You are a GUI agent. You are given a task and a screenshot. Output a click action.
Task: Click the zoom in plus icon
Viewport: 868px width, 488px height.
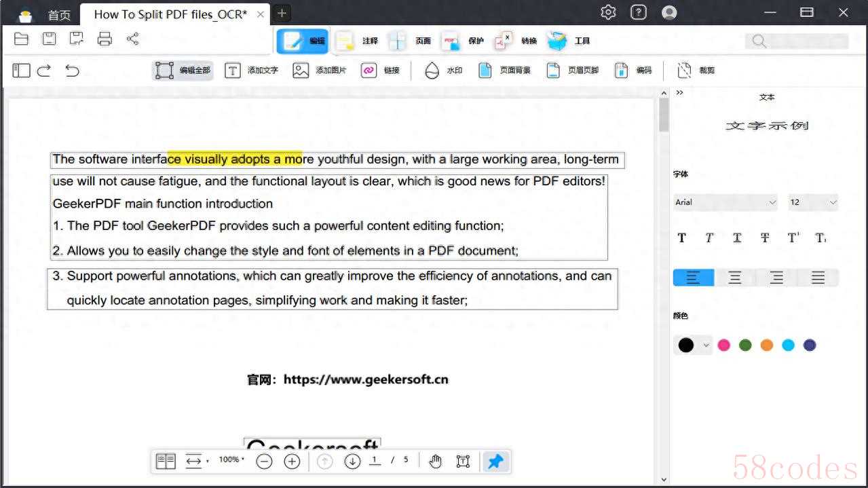[x=292, y=462]
